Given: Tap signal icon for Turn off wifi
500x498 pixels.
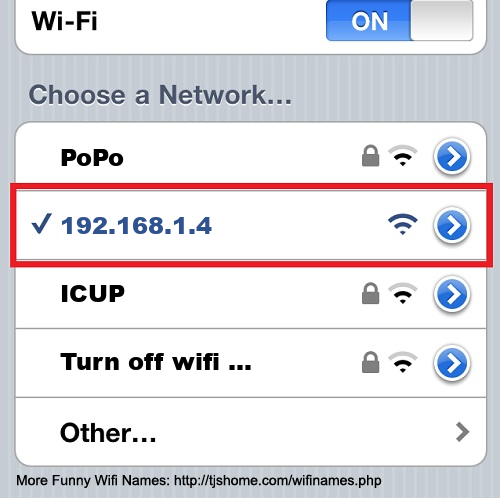Looking at the screenshot, I should [403, 362].
